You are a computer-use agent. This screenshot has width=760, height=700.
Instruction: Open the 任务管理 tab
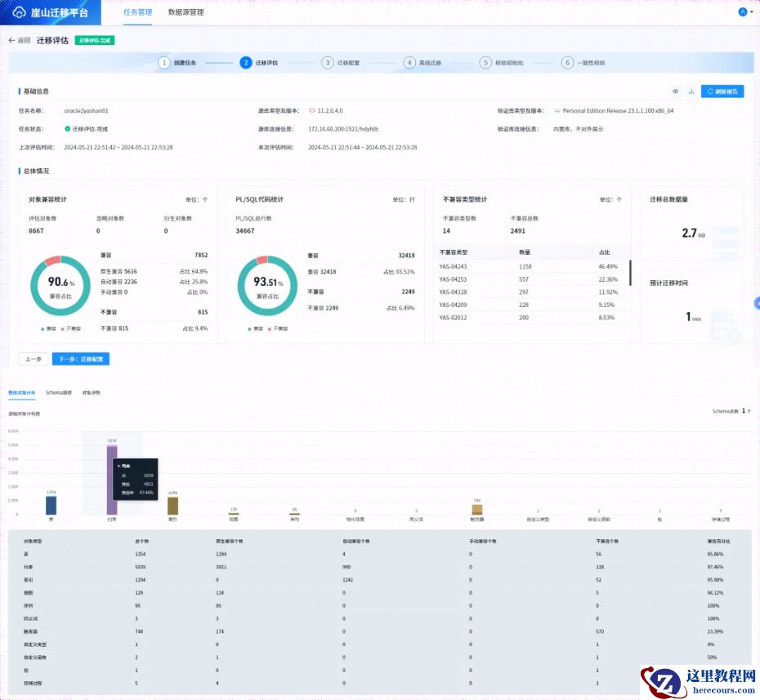pyautogui.click(x=137, y=12)
